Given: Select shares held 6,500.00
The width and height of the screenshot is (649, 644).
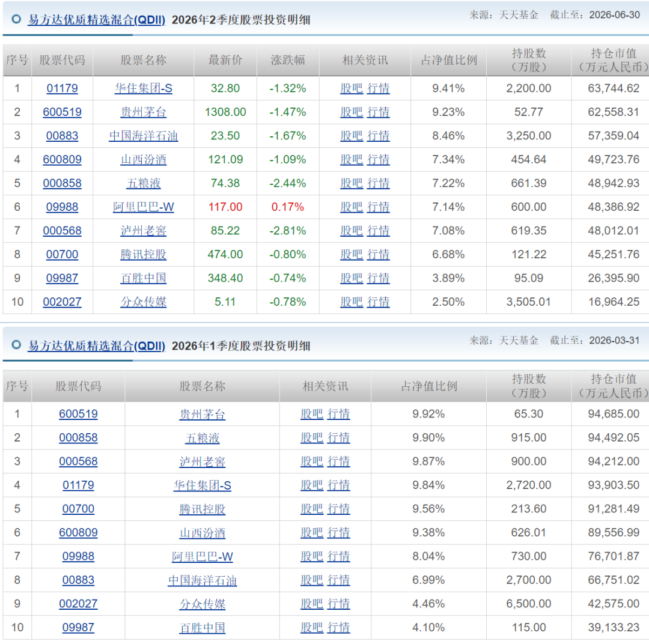Looking at the screenshot, I should point(529,603).
